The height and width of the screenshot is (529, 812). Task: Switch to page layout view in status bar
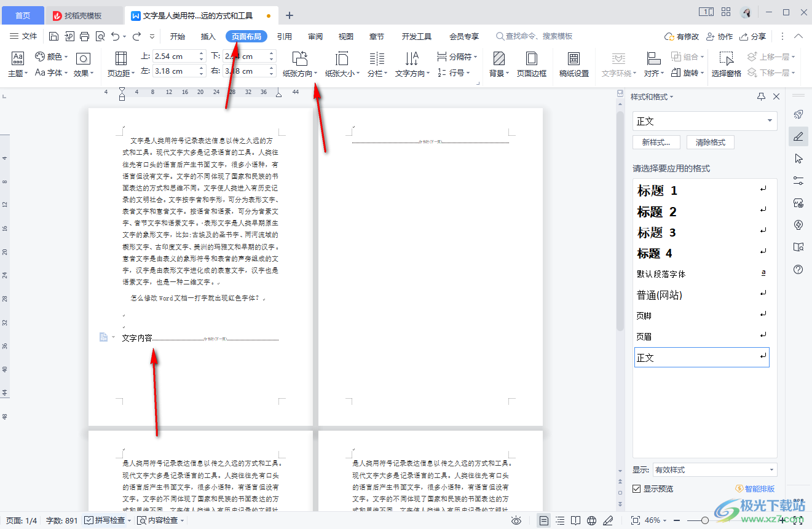pos(544,520)
